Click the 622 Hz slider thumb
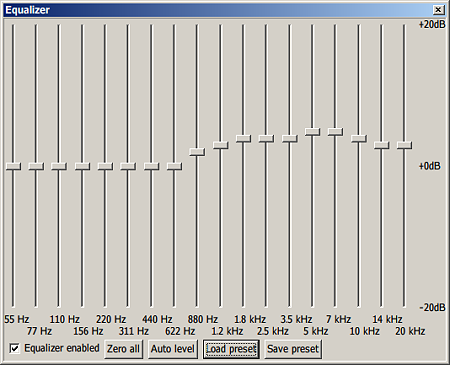The height and width of the screenshot is (365, 450). pos(174,166)
